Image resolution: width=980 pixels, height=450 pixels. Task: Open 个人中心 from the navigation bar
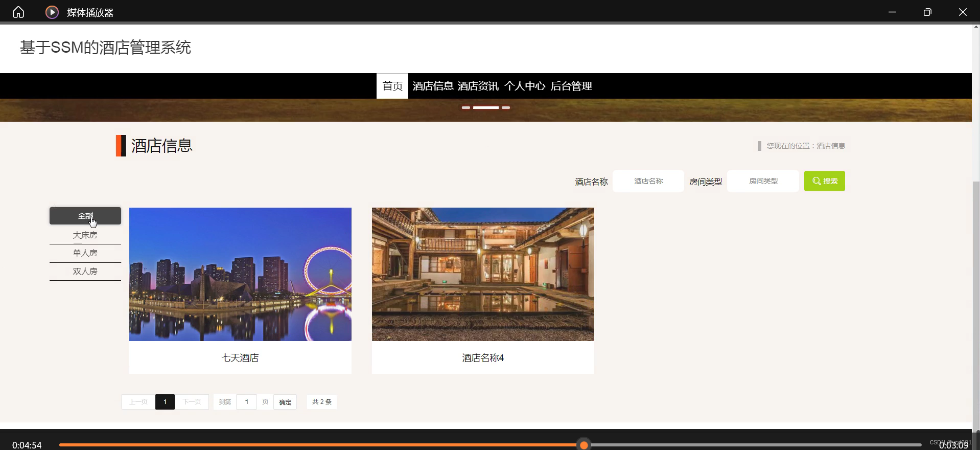pyautogui.click(x=525, y=86)
